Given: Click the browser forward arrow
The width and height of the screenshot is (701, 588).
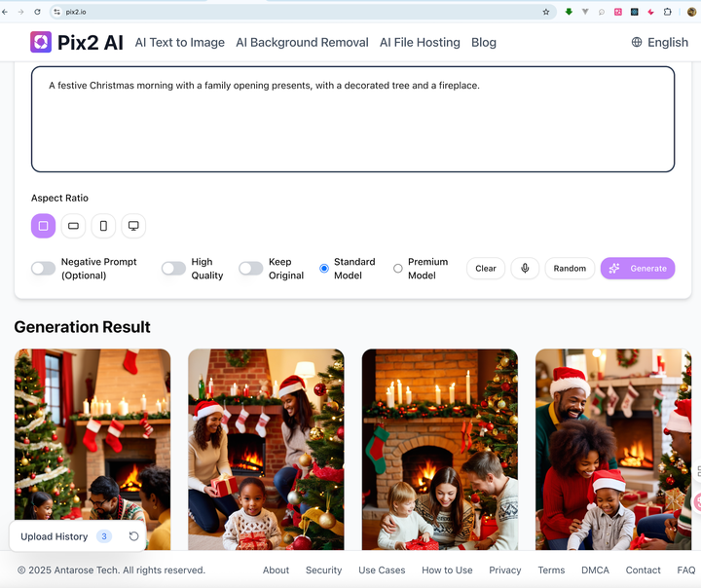Looking at the screenshot, I should pyautogui.click(x=21, y=12).
